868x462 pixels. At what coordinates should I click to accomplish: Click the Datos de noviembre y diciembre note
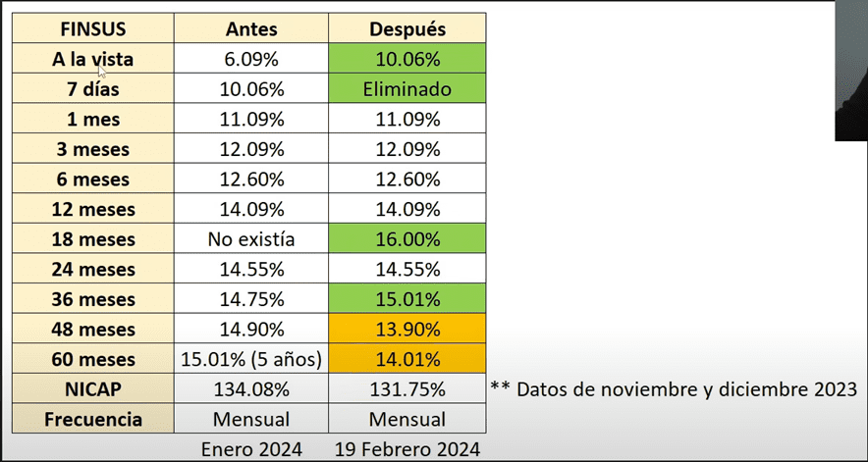[673, 388]
